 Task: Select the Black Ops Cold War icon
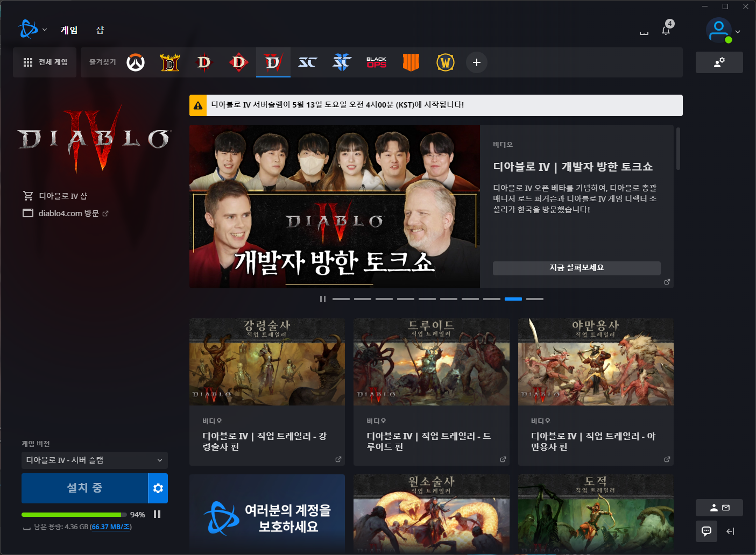[x=377, y=62]
